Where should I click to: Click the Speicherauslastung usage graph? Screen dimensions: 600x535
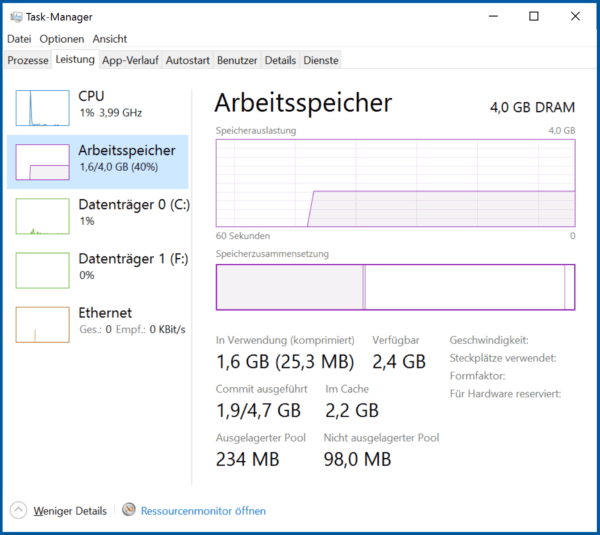[x=395, y=184]
